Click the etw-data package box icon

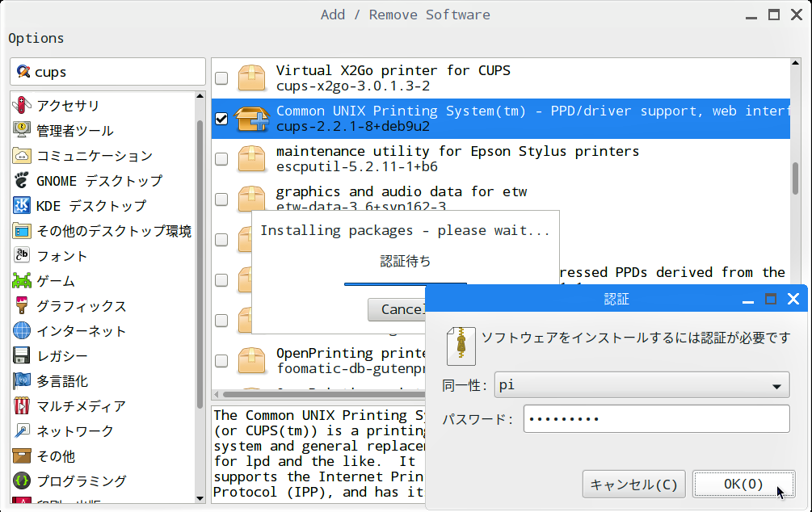(x=251, y=199)
